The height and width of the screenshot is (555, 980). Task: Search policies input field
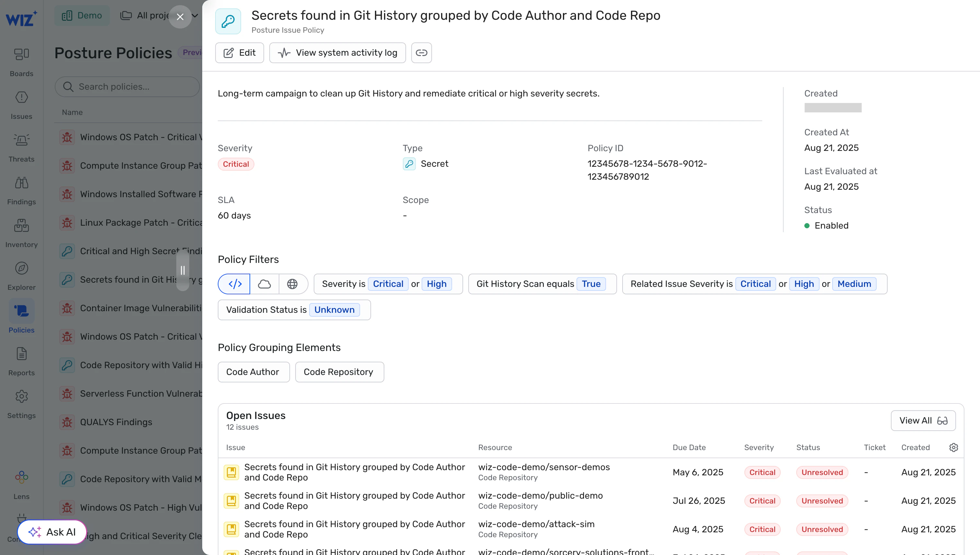[127, 86]
